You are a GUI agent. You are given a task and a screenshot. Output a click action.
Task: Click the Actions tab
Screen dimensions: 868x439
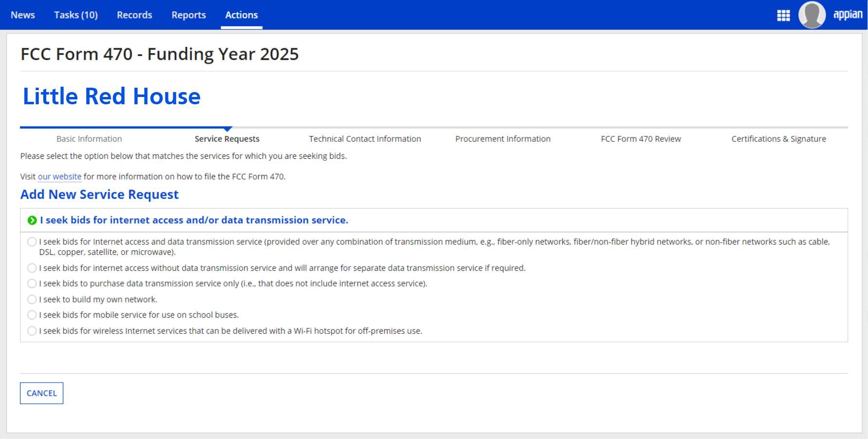[x=241, y=15]
